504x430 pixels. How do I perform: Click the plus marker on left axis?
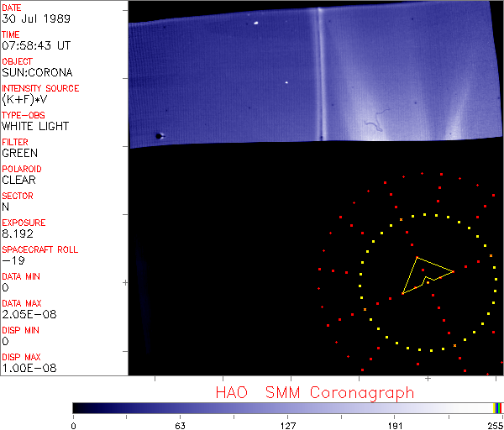pos(125,283)
